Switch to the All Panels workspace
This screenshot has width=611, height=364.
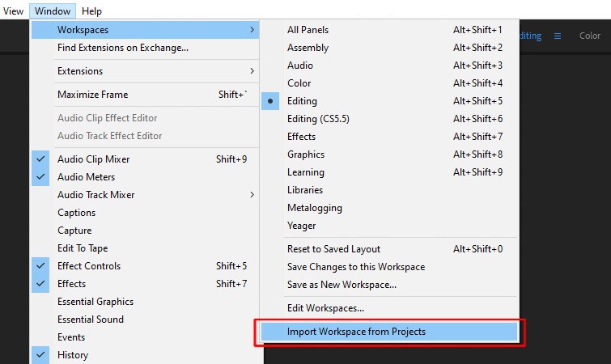[390, 30]
